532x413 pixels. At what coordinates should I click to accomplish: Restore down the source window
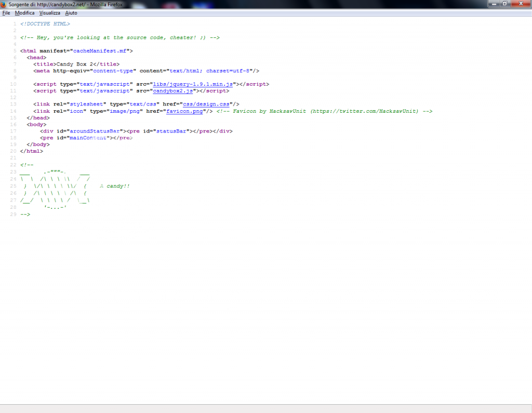504,4
